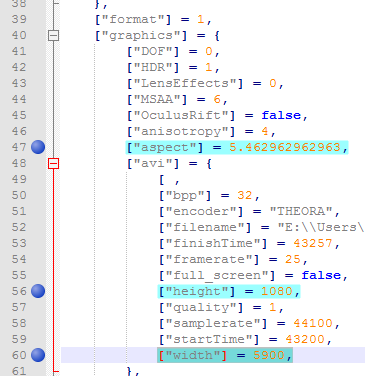Click the bookmark dot on line 56

click(38, 291)
